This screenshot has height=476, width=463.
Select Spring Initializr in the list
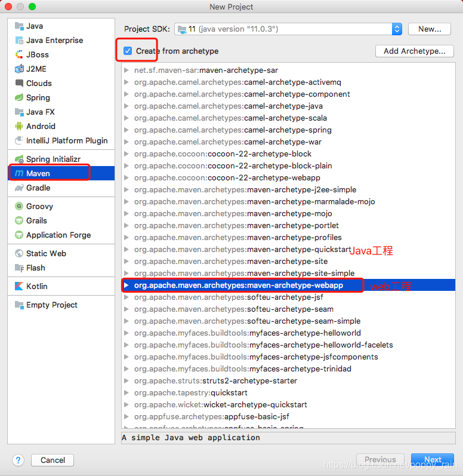61,159
